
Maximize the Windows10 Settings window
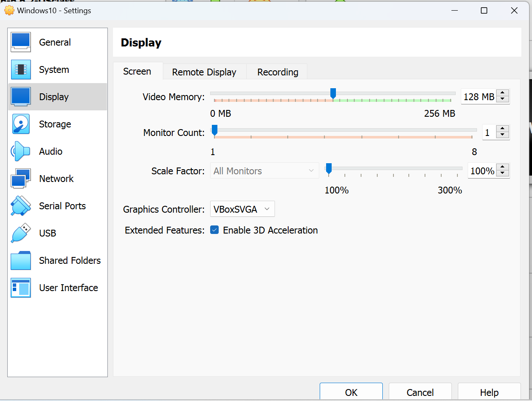point(484,11)
